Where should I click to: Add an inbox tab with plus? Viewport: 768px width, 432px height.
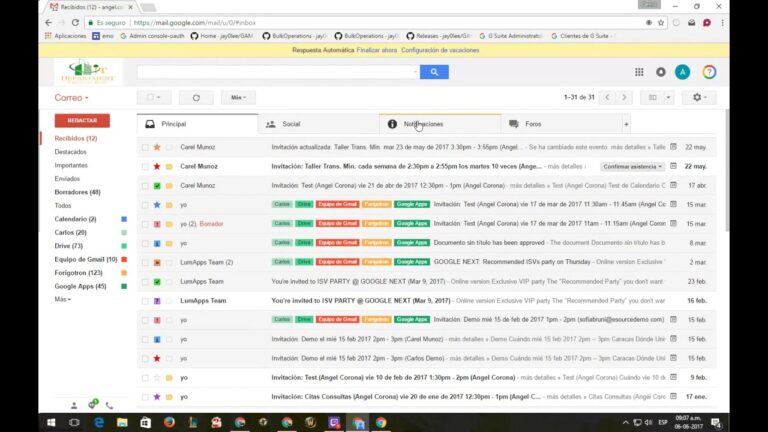tap(626, 124)
